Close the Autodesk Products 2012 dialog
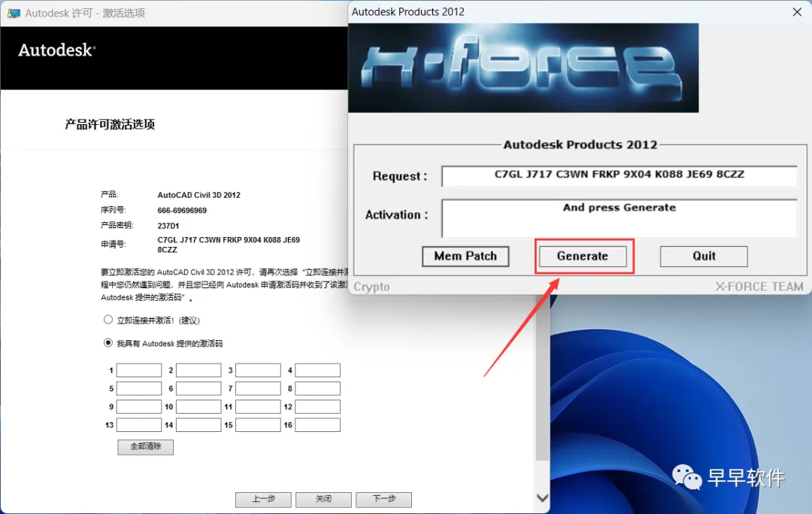The image size is (812, 514). click(x=797, y=12)
